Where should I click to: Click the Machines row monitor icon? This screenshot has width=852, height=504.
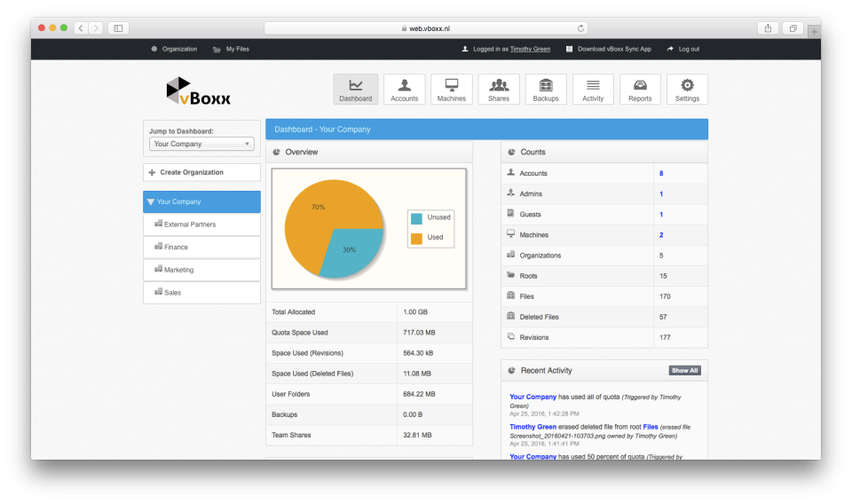511,233
